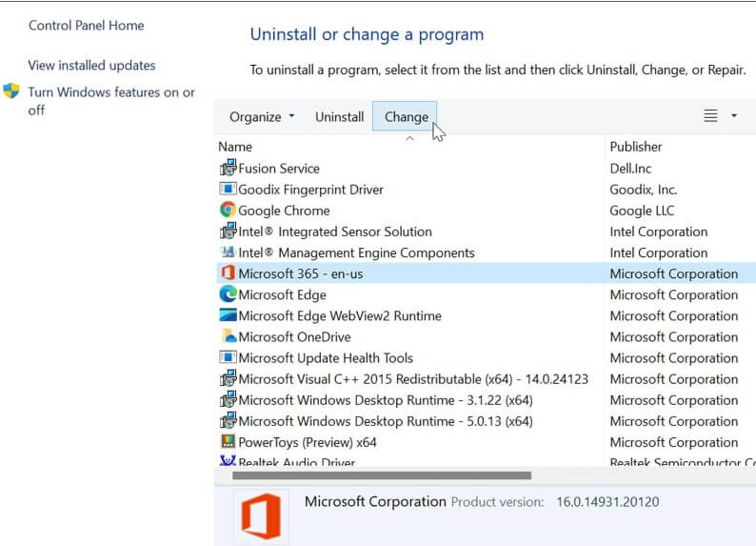Select the Google Chrome entry
Viewport: 756px width, 546px height.
284,211
